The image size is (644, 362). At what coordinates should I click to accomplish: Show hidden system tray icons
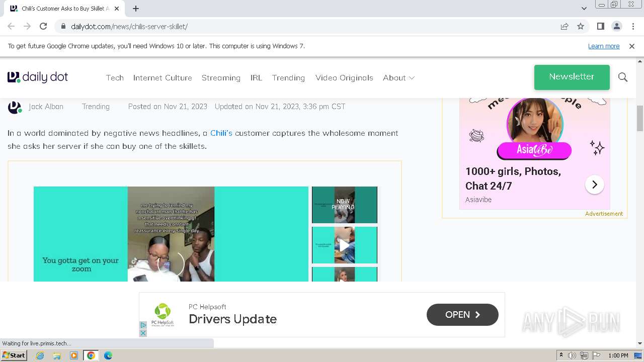[x=561, y=355]
